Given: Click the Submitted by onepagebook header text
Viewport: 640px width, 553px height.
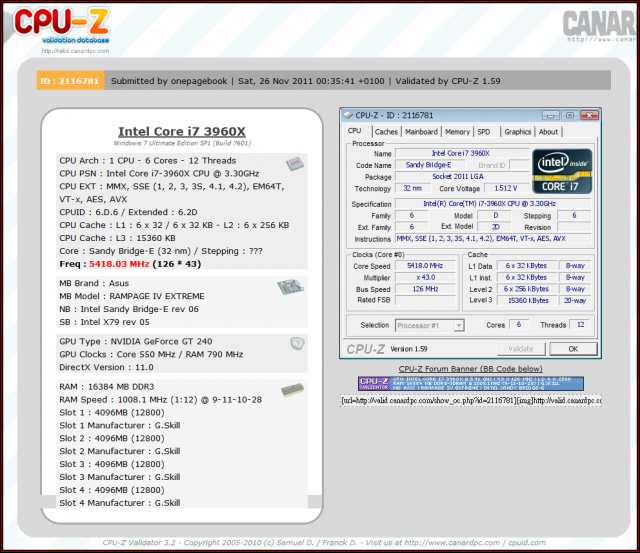Looking at the screenshot, I should [x=169, y=81].
